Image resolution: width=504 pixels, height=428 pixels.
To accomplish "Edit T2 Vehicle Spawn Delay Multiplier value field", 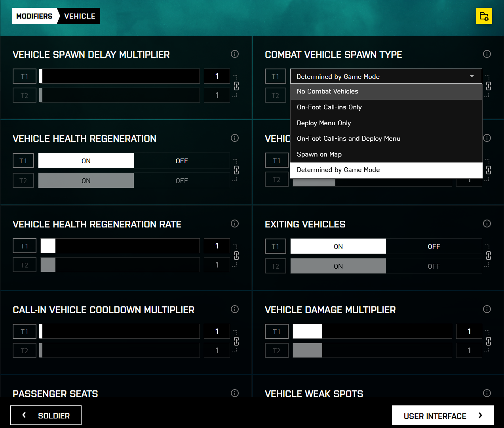I will click(x=217, y=95).
